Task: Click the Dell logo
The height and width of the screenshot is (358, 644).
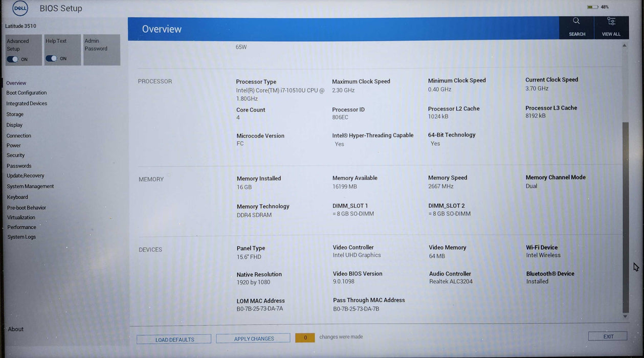Action: click(x=19, y=8)
